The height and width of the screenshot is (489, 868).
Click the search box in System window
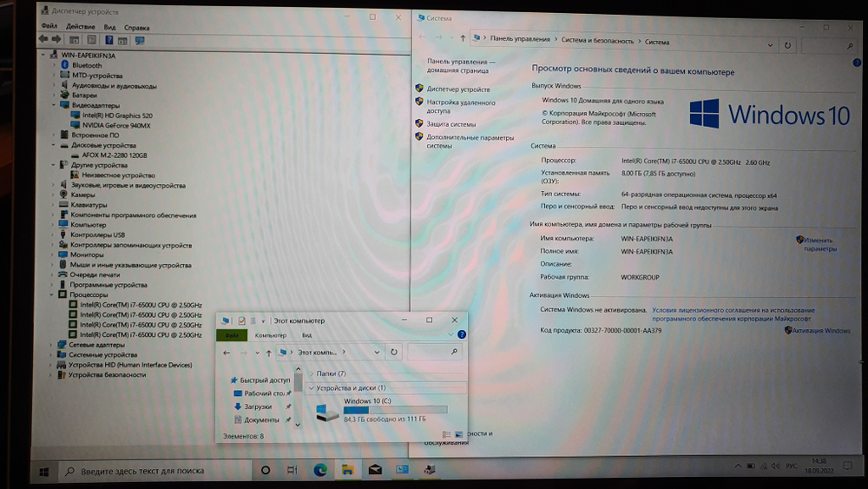(827, 46)
